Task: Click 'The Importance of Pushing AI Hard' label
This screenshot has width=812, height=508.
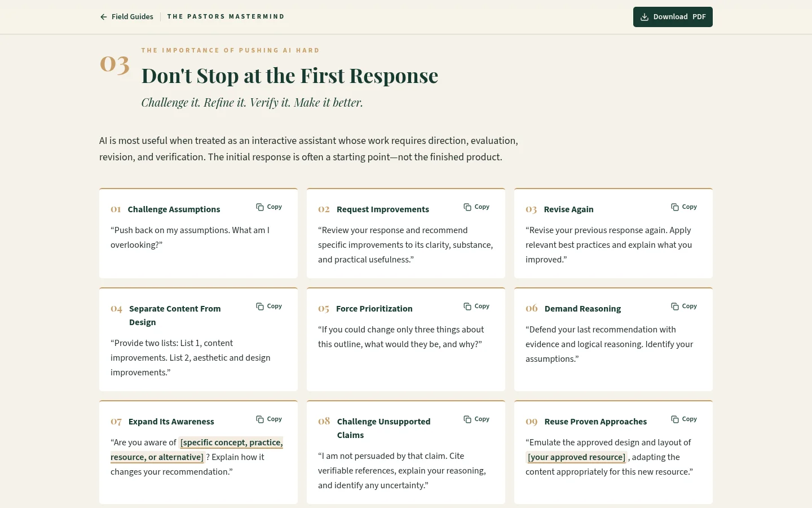Action: coord(230,50)
